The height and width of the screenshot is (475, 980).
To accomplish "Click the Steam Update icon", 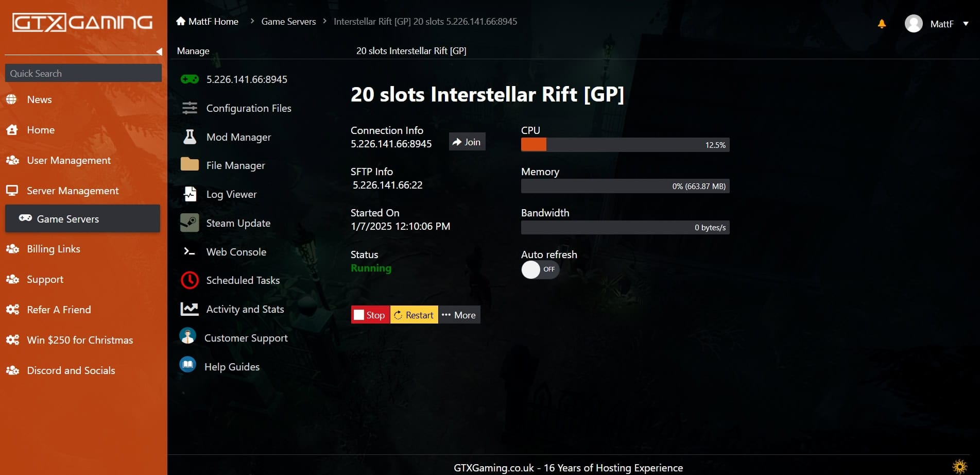I will coord(190,223).
